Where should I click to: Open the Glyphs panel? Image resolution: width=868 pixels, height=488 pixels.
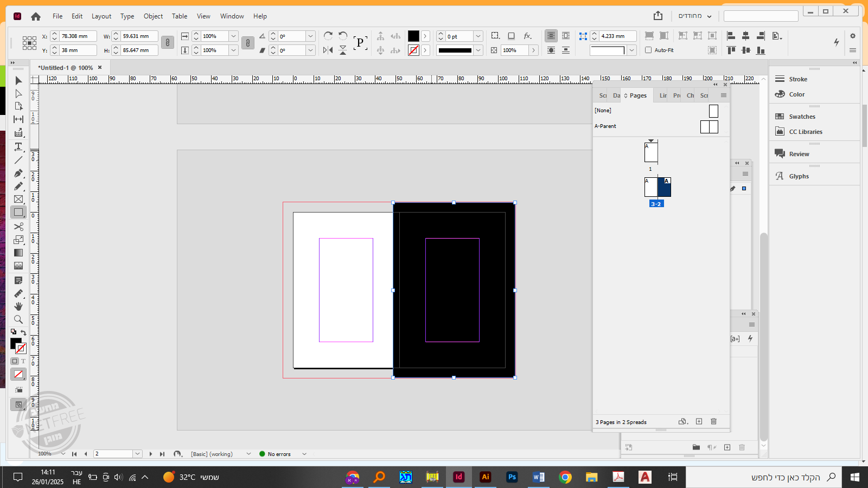coord(798,176)
